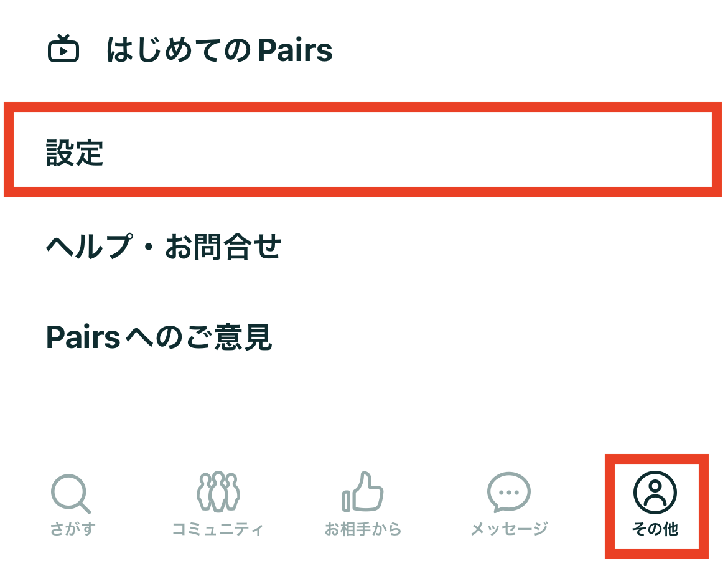This screenshot has height=571, width=728.
Task: Switch to the コミュニティ tab label
Action: [218, 529]
